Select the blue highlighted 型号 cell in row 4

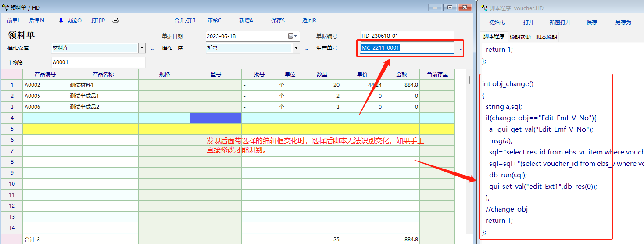pyautogui.click(x=215, y=118)
